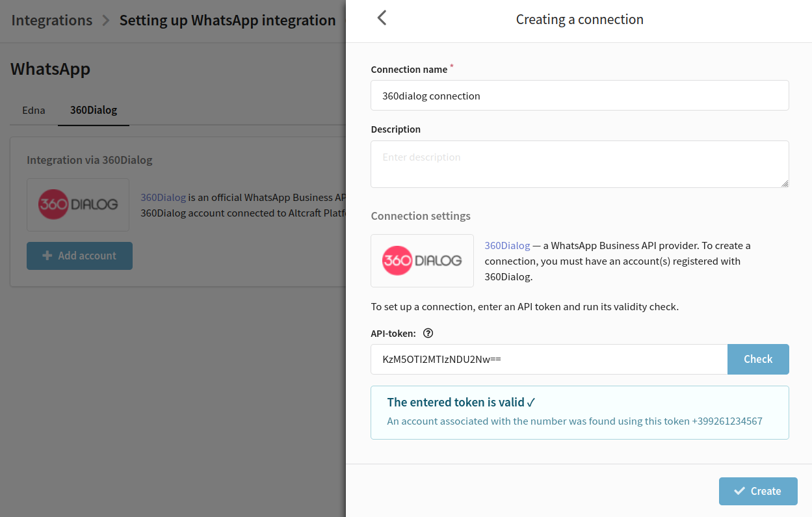Click the 'Integration via 360Dialog' heading
Screen dimensions: 812x517
[90, 160]
